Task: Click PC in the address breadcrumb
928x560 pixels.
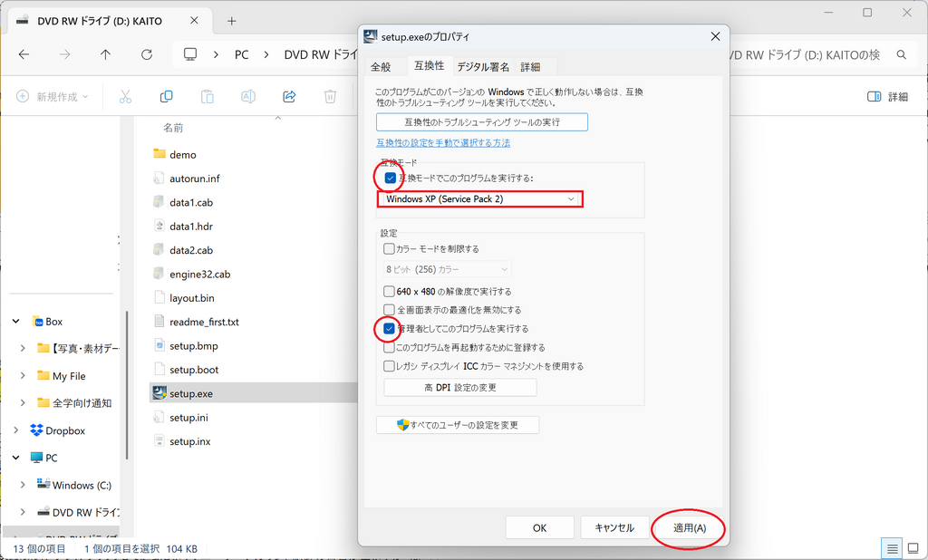Action: tap(241, 54)
